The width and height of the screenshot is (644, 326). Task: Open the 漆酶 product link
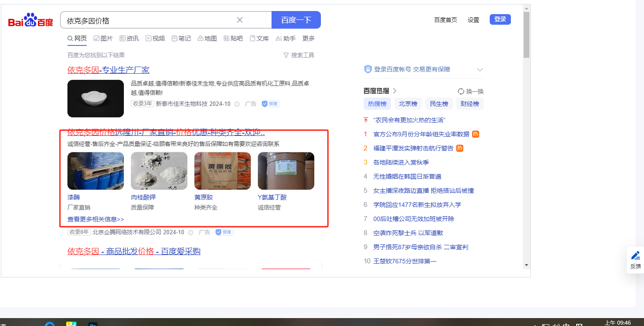[x=74, y=197]
